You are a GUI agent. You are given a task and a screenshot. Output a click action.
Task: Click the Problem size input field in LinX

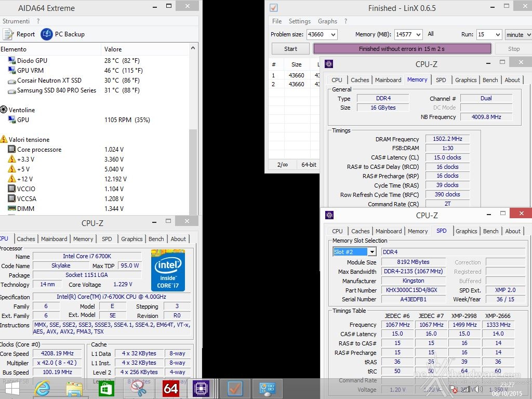318,35
